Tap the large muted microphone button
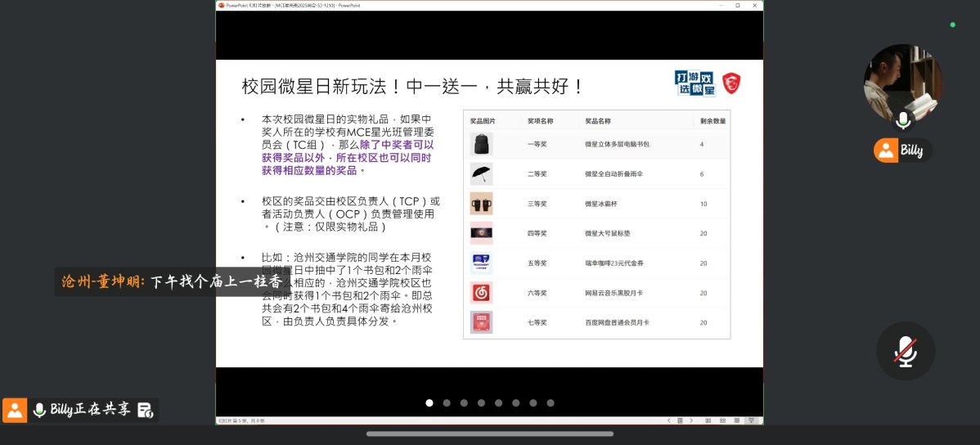This screenshot has width=980, height=445. 906,351
